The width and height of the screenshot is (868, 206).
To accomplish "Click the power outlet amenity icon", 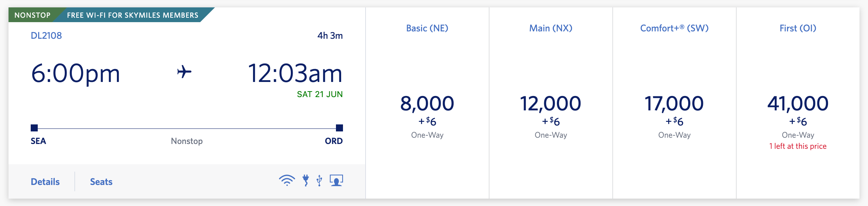I will pos(306,181).
